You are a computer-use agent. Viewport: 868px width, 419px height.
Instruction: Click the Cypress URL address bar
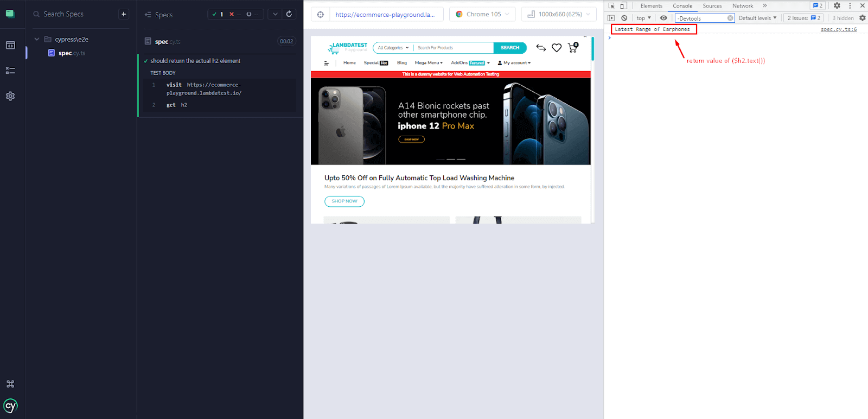[386, 15]
